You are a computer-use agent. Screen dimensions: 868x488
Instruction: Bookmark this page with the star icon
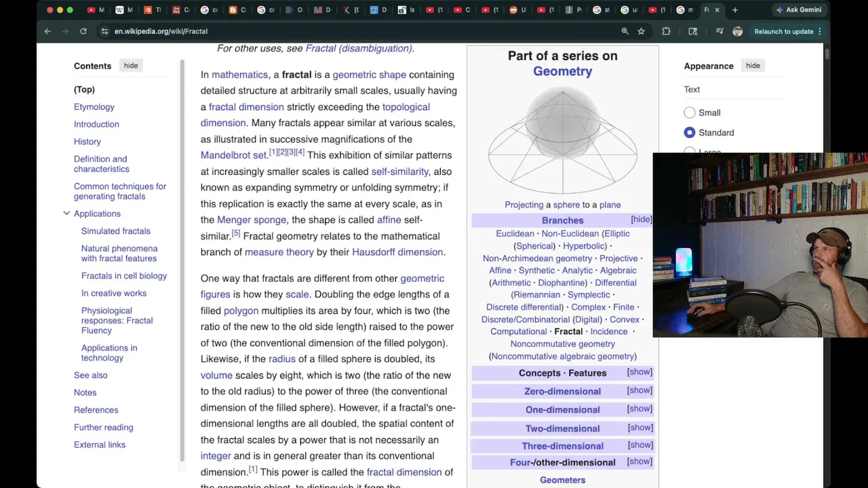click(x=641, y=31)
